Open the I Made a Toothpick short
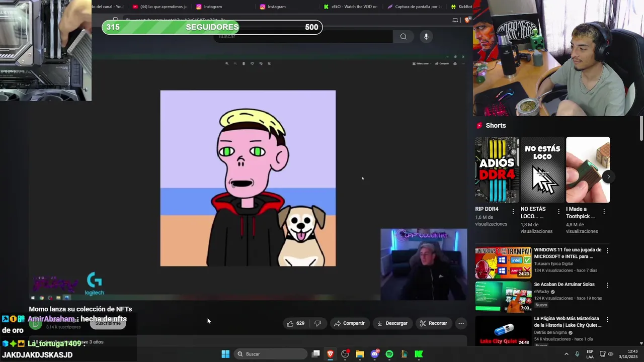644x362 pixels. (x=588, y=170)
